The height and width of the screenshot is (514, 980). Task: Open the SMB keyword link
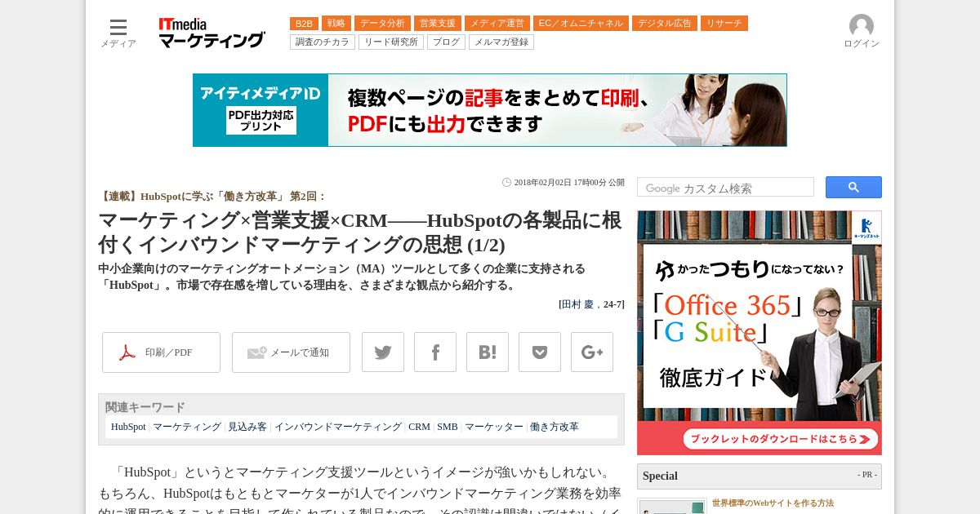(x=448, y=427)
